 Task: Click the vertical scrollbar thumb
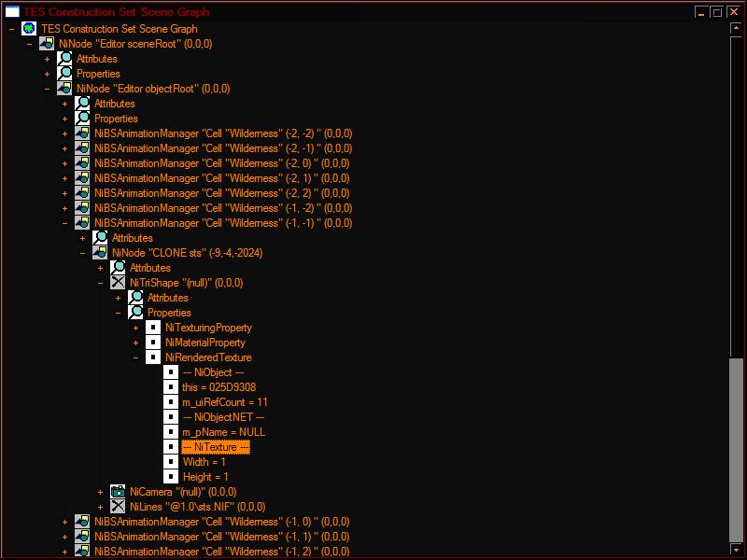click(x=736, y=450)
